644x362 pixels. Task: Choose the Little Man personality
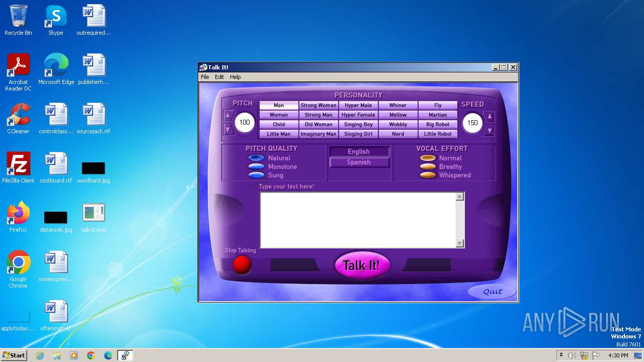pyautogui.click(x=279, y=134)
